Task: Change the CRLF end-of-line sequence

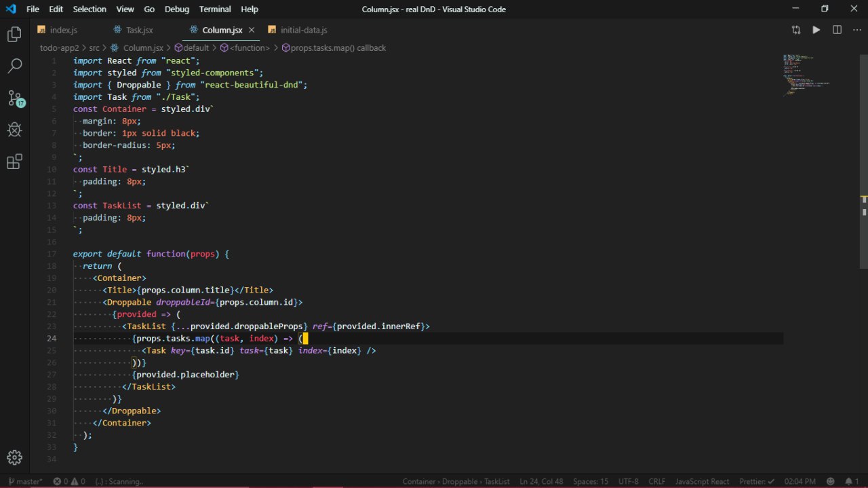Action: 656,481
